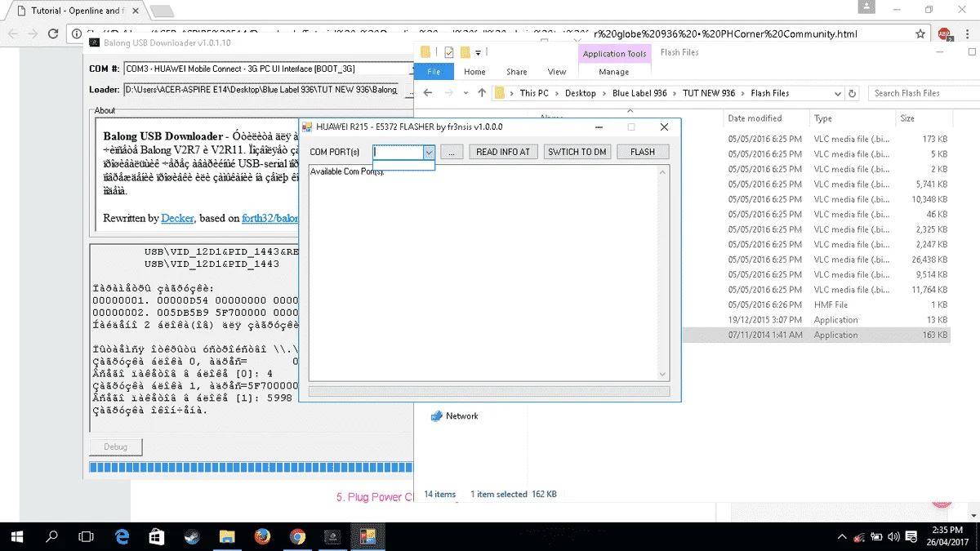The width and height of the screenshot is (980, 551).
Task: Jump to TUT NEW 936 breadcrumb
Action: (709, 93)
